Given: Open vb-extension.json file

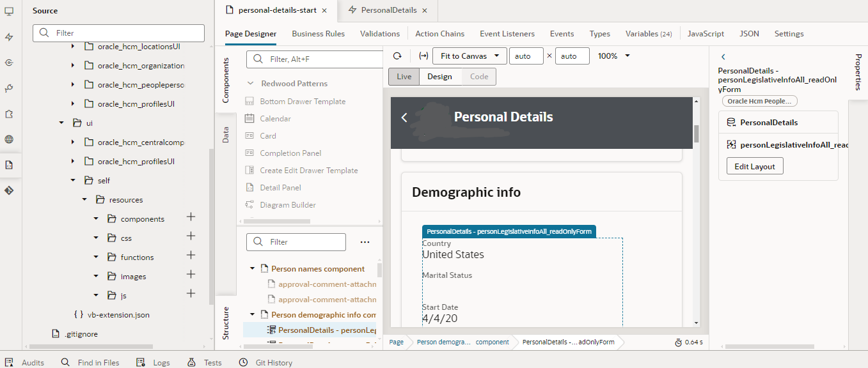Looking at the screenshot, I should (112, 314).
